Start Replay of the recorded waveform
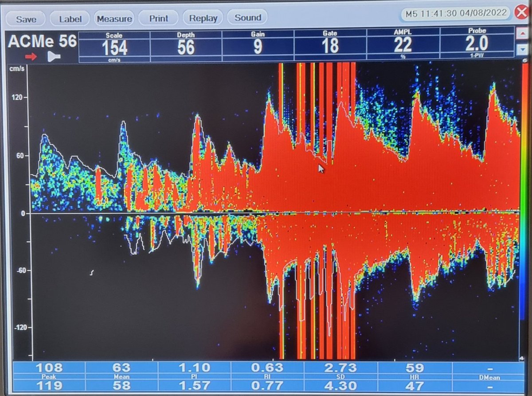 click(x=203, y=18)
